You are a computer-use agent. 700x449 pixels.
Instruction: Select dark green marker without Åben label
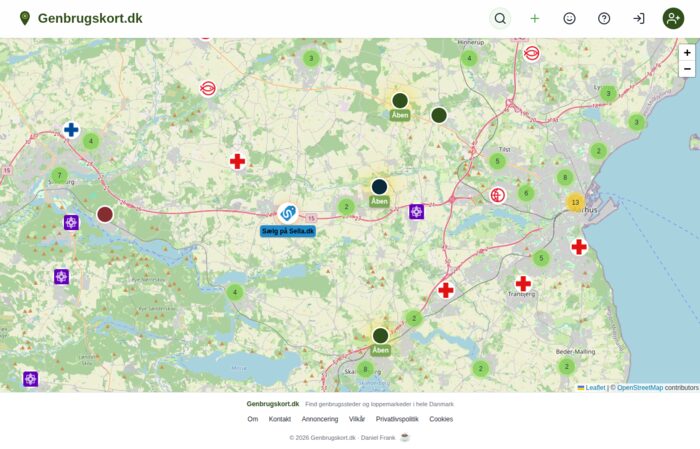[439, 115]
